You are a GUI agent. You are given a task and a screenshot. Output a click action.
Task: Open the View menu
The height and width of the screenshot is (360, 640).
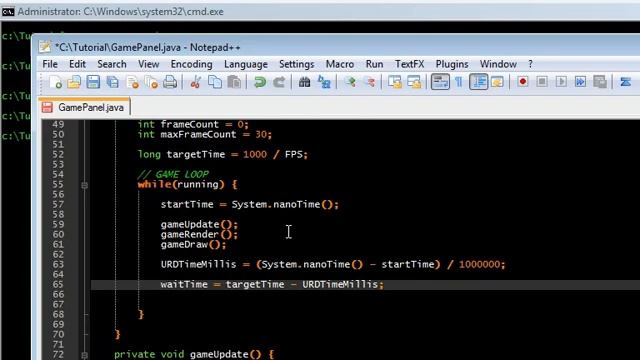[x=149, y=64]
